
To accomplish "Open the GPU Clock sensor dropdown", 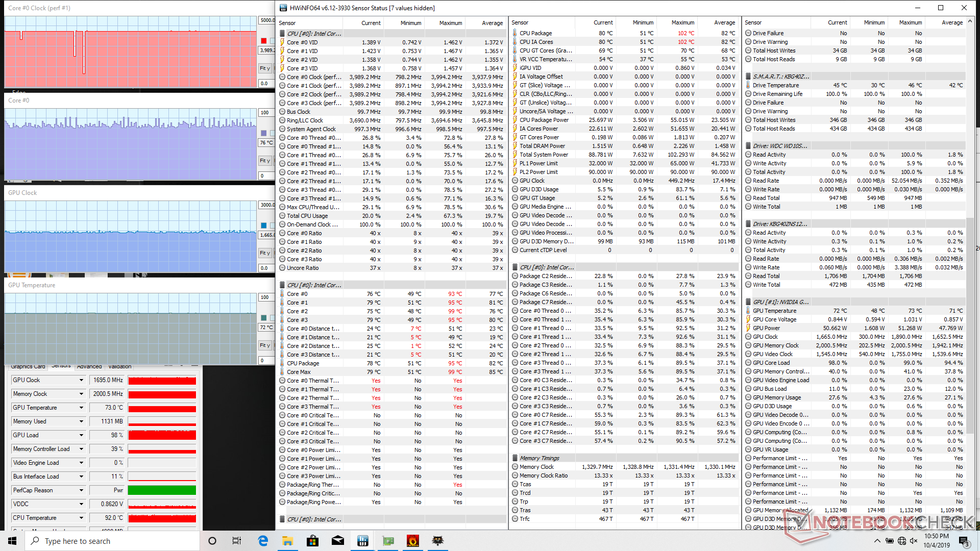I will click(81, 380).
